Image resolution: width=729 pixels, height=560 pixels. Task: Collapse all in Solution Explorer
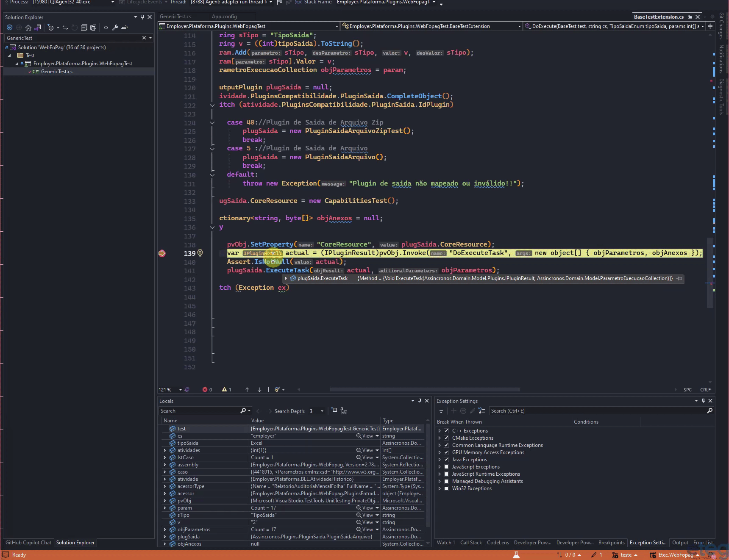(x=84, y=28)
